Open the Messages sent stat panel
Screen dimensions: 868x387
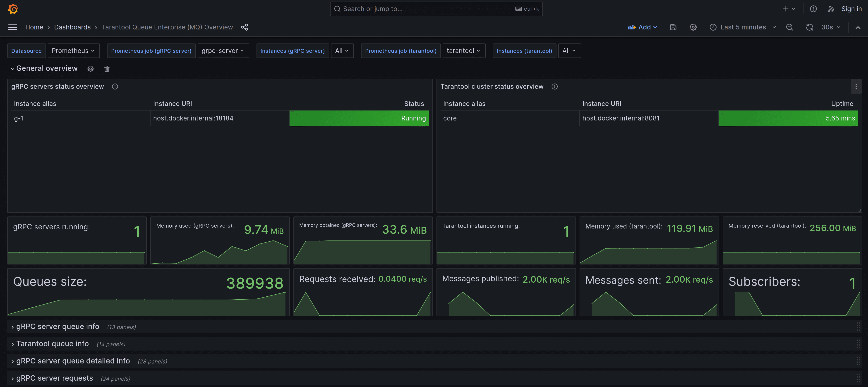coord(649,292)
